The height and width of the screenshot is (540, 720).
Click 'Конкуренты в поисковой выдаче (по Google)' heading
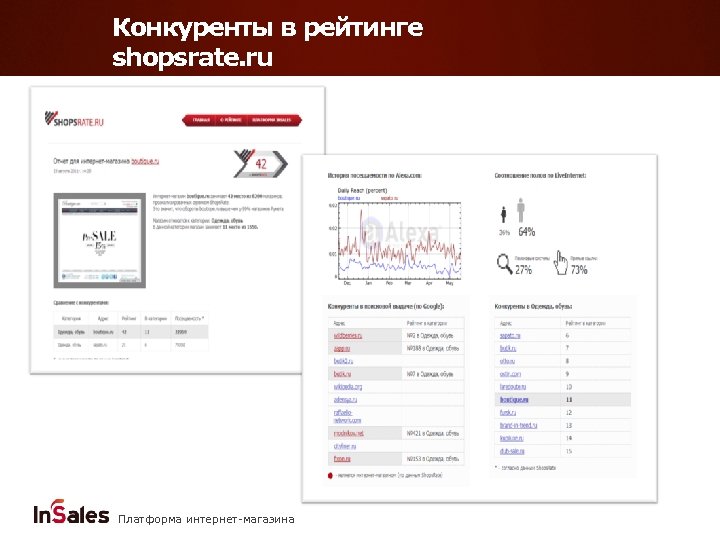pos(386,306)
